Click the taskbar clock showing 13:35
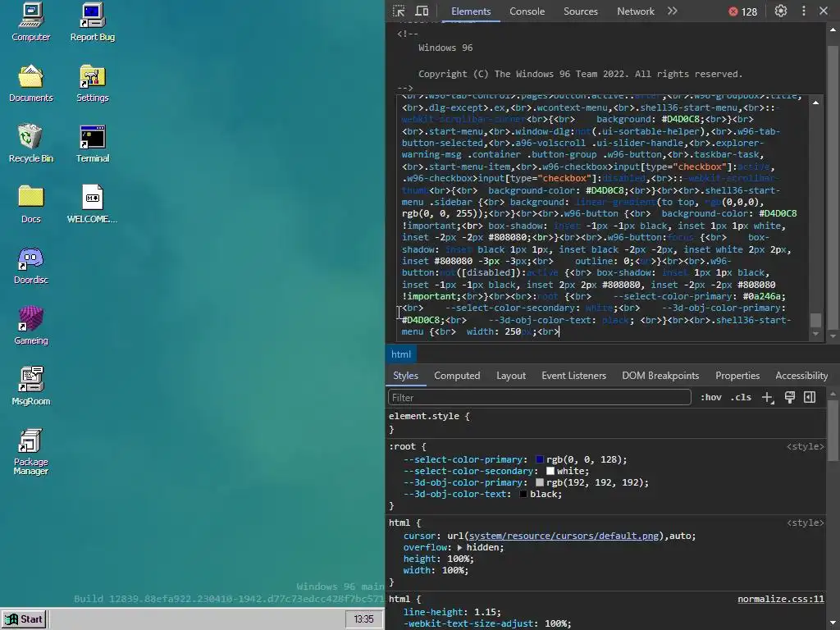The width and height of the screenshot is (840, 630). pyautogui.click(x=363, y=619)
